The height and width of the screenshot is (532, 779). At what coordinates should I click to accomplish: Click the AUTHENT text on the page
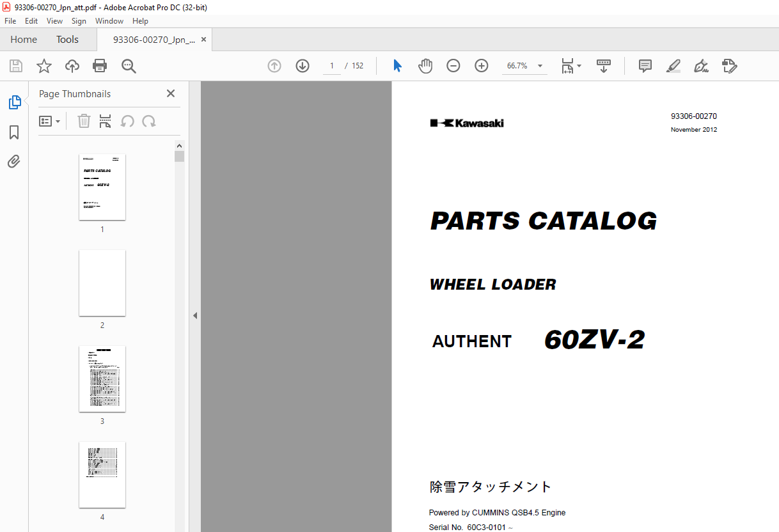pyautogui.click(x=472, y=341)
